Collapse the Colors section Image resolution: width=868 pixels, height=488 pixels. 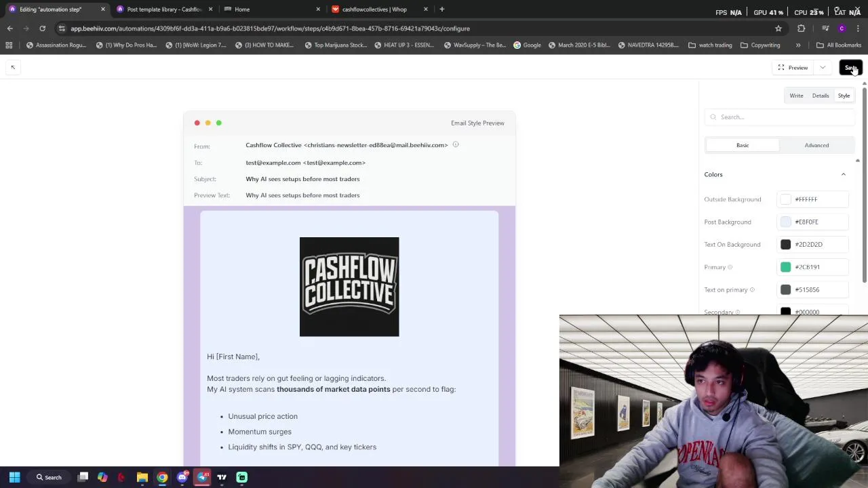[844, 174]
